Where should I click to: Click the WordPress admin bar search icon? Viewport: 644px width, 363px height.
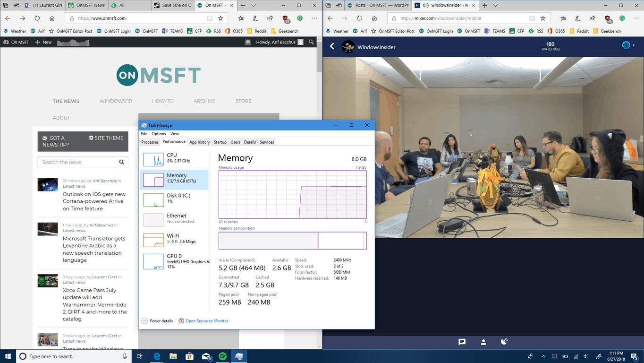pyautogui.click(x=311, y=42)
